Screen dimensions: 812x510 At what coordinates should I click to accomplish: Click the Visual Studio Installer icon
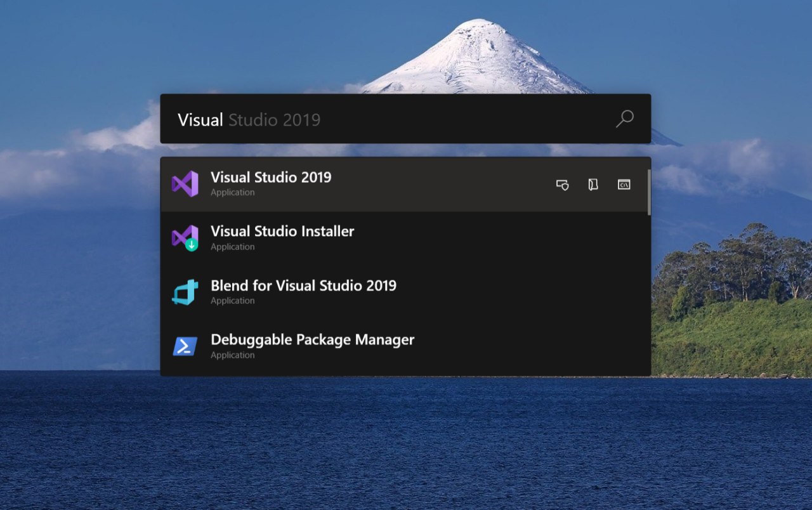pyautogui.click(x=185, y=239)
